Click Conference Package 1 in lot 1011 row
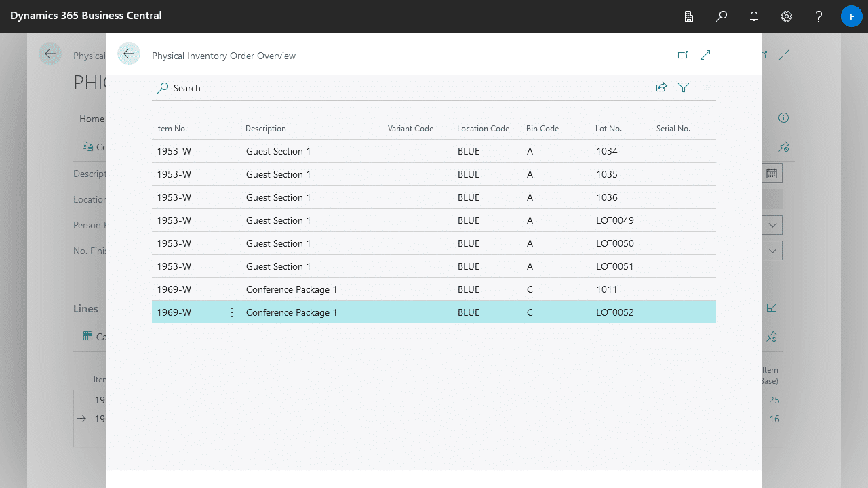Screen dimensions: 868x488 pyautogui.click(x=292, y=289)
